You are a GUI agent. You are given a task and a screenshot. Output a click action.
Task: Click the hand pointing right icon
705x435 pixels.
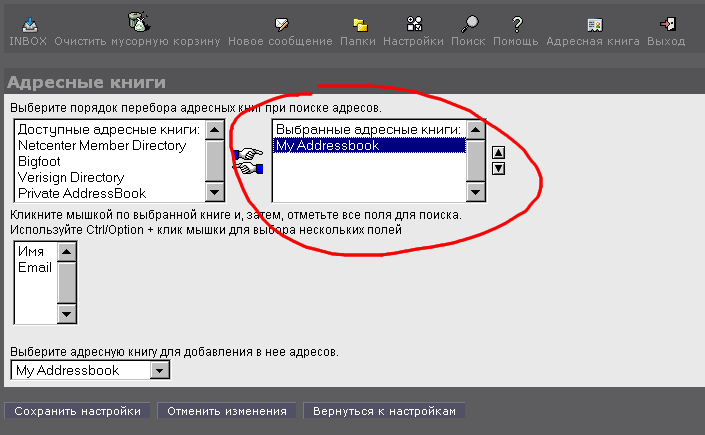coord(248,154)
